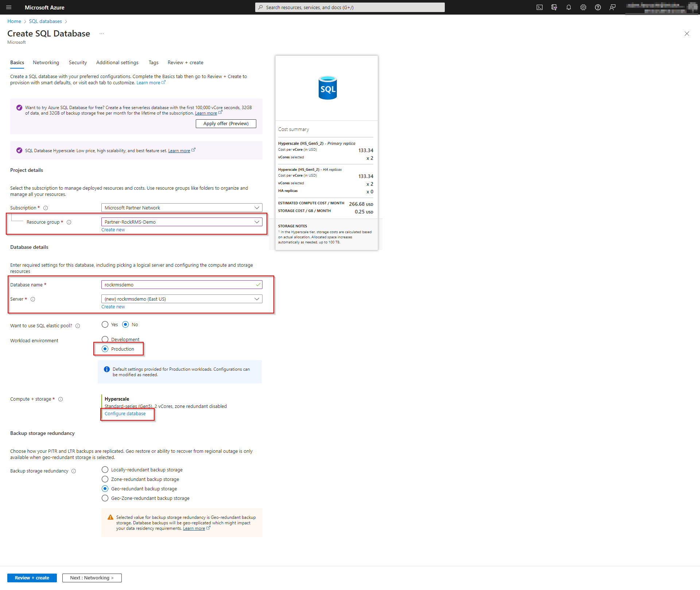Click the search resources field
Image resolution: width=700 pixels, height=590 pixels.
349,7
